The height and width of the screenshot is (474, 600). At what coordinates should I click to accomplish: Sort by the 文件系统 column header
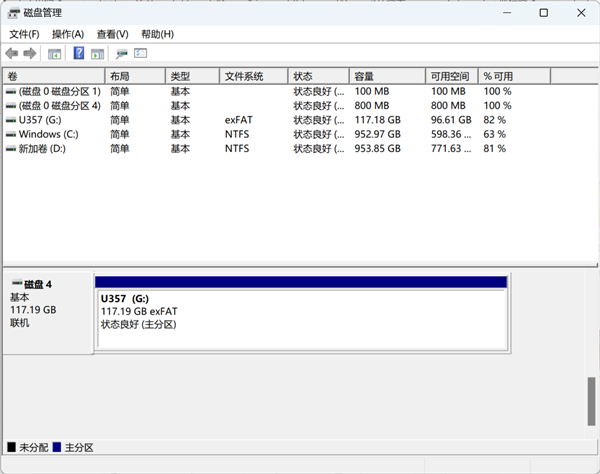[x=254, y=76]
